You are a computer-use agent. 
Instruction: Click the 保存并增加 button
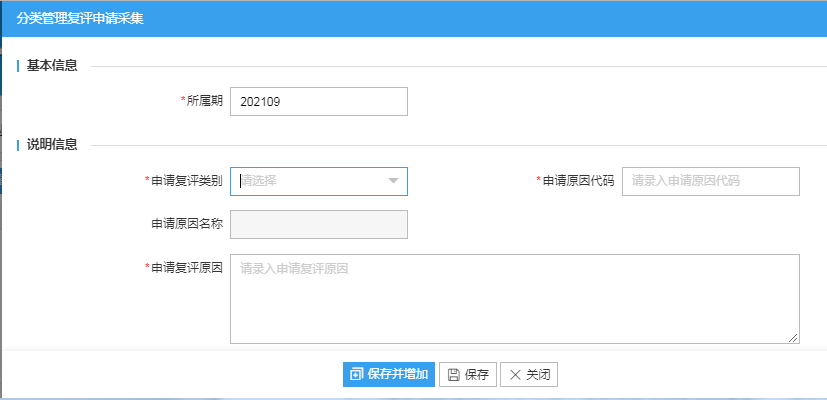click(389, 375)
